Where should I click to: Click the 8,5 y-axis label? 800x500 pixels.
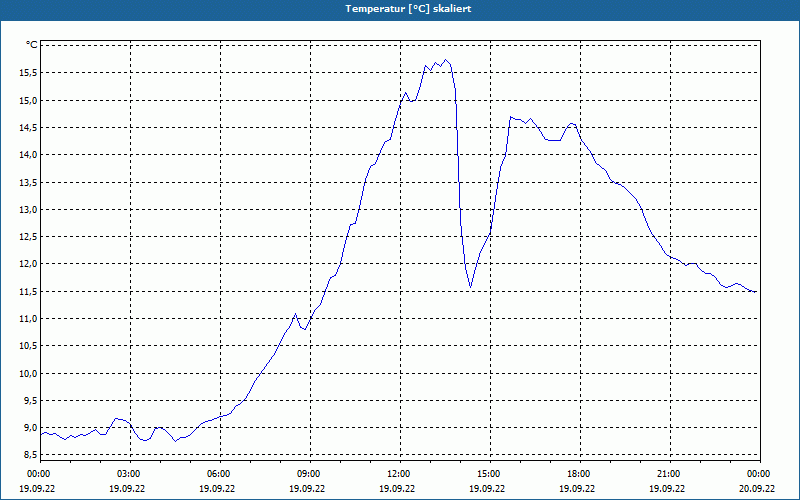pyautogui.click(x=31, y=455)
